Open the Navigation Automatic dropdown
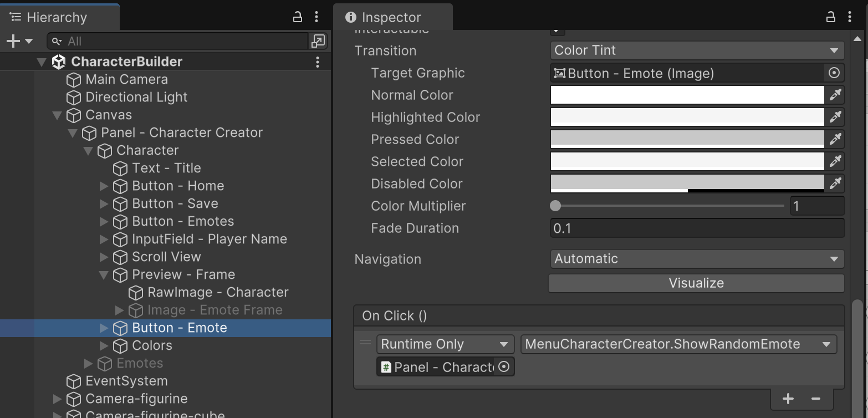 [697, 259]
